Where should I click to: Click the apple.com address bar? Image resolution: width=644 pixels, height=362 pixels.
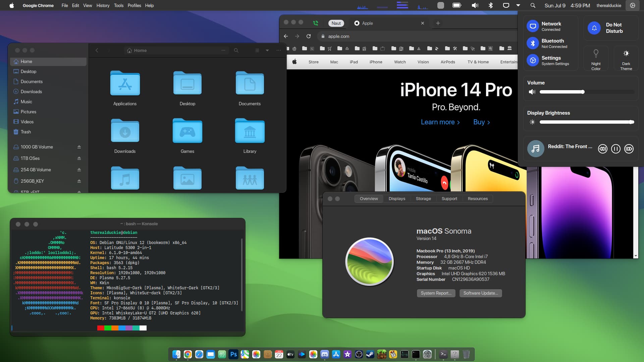point(418,36)
